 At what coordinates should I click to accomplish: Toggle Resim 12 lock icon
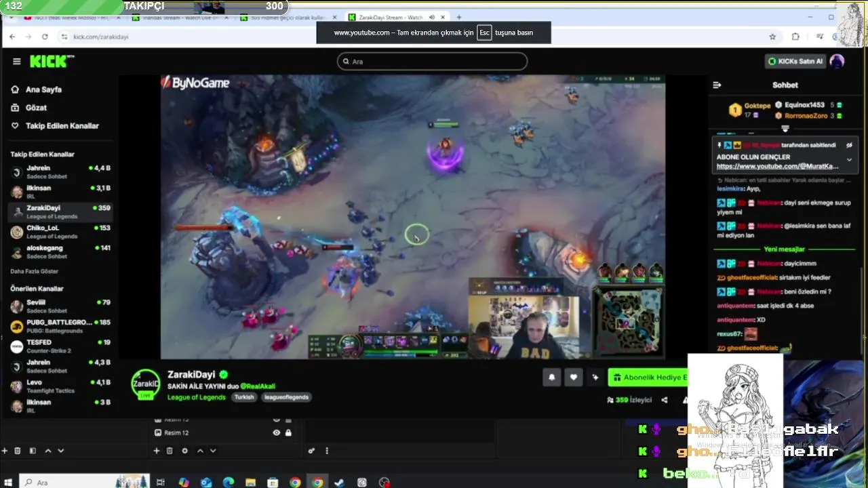pos(288,433)
